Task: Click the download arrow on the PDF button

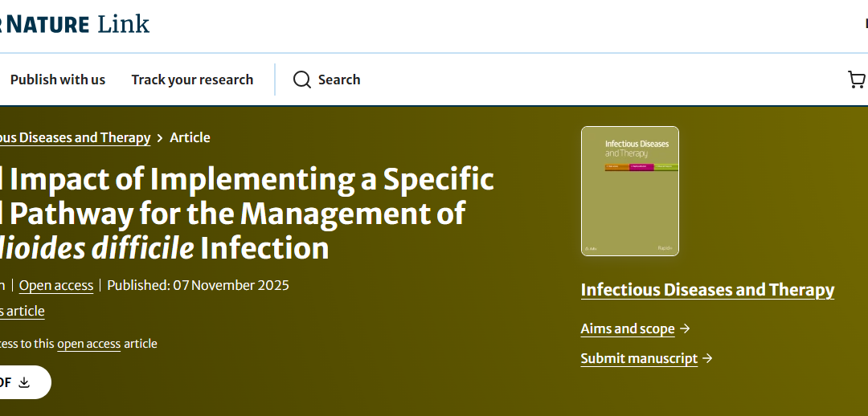Action: pyautogui.click(x=24, y=382)
